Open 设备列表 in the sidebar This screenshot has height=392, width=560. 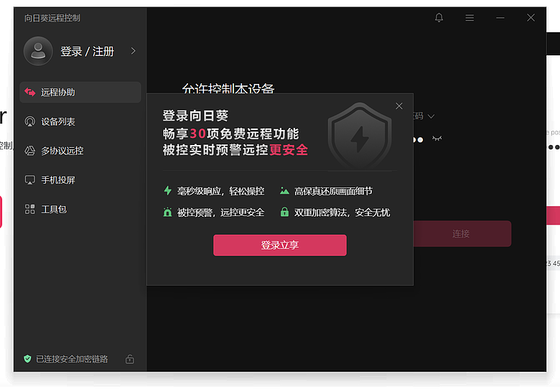[80, 121]
